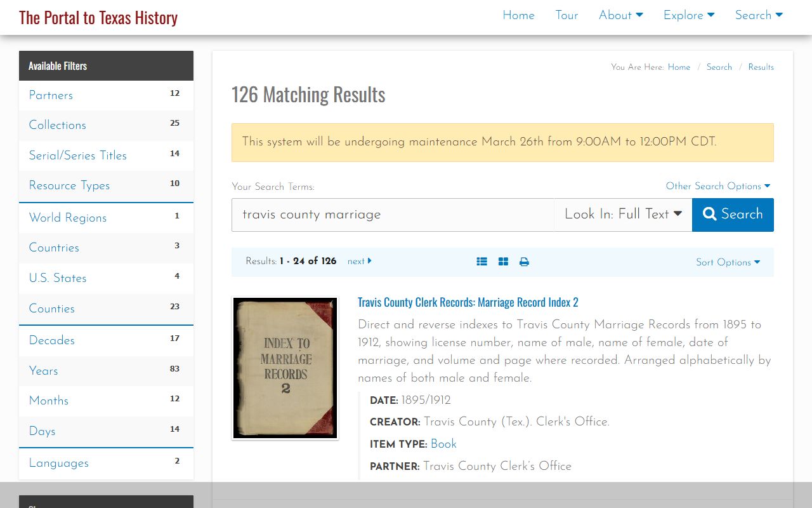Open Travis County Marriage Record Index 2 title
812x508 pixels.
(x=468, y=302)
